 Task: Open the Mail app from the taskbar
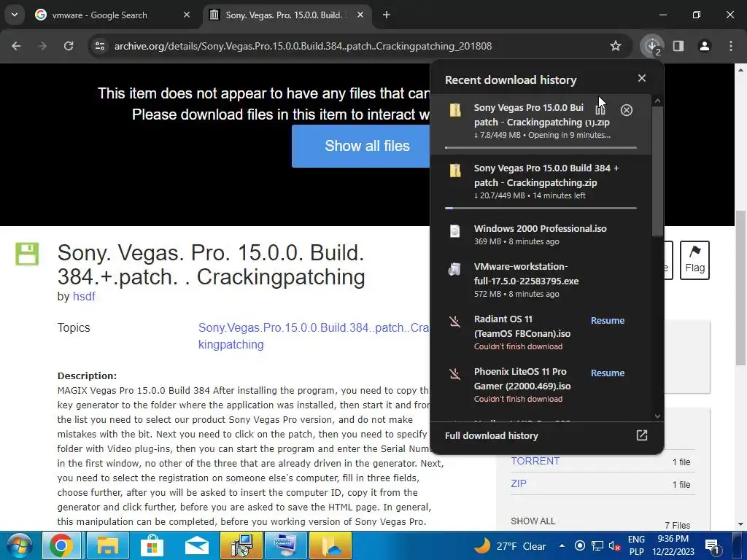click(x=196, y=545)
